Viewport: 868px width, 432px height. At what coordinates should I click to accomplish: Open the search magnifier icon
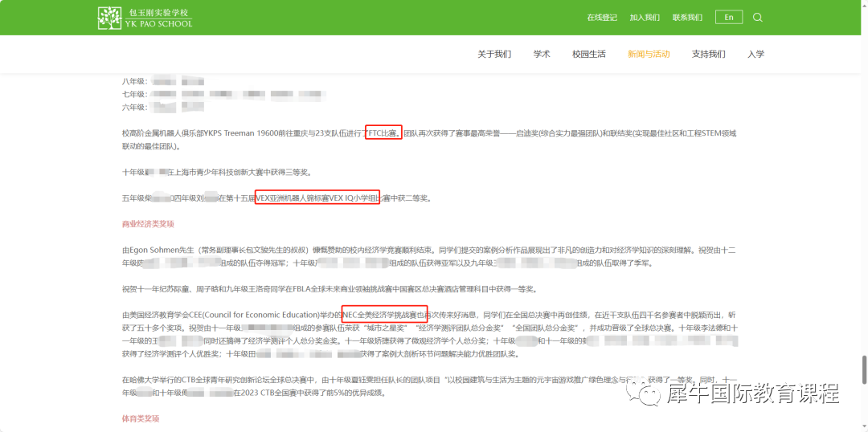click(x=758, y=17)
